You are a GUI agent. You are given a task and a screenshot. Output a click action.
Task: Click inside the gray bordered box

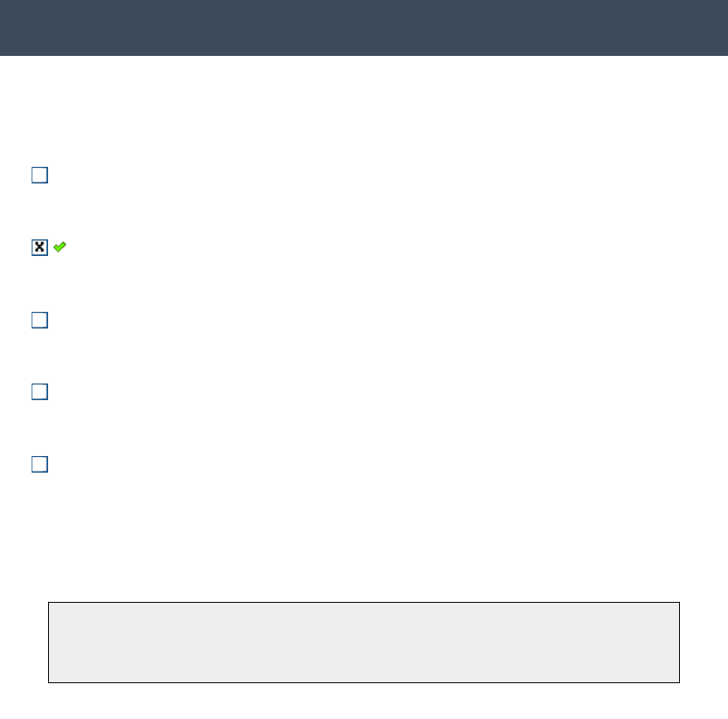364,642
